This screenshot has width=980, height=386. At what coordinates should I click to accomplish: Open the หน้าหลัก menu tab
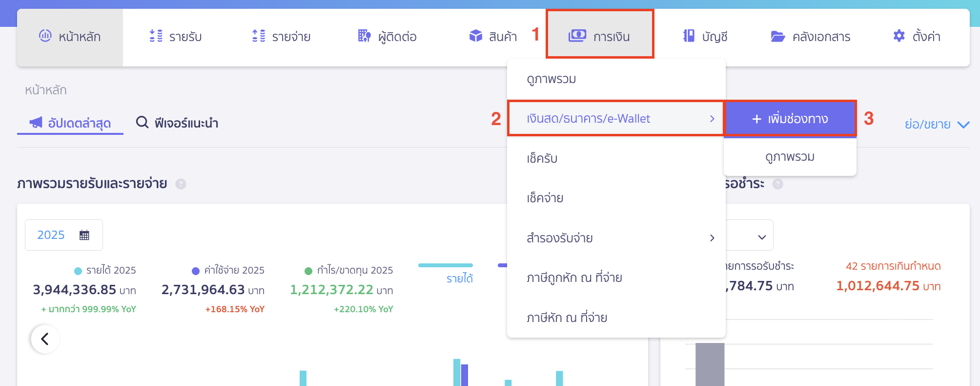pos(70,37)
